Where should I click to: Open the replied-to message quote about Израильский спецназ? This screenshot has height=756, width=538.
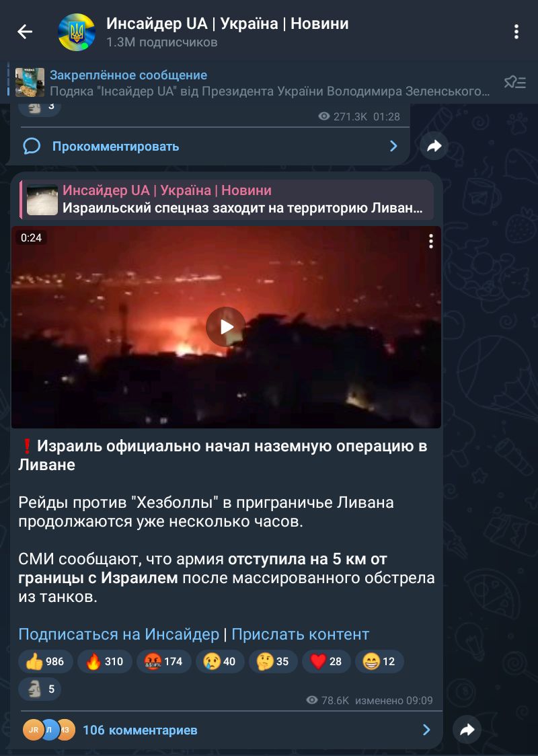click(227, 199)
